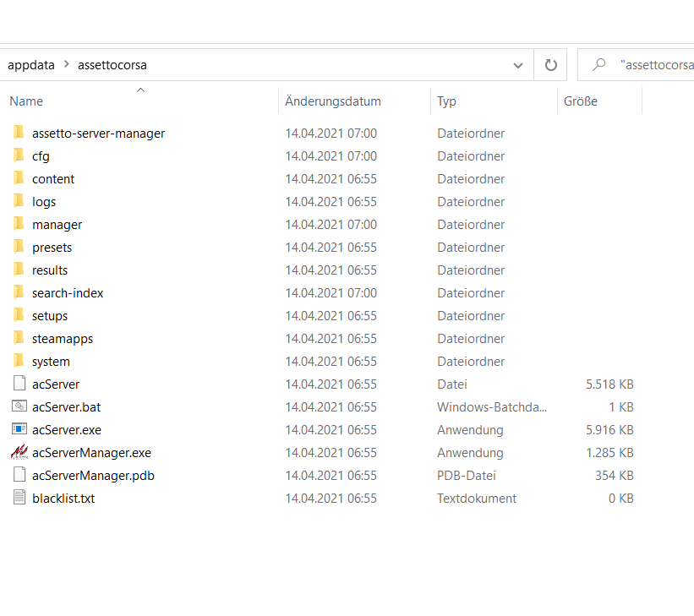Navigate to appdata in the breadcrumb
694x616 pixels.
[31, 65]
